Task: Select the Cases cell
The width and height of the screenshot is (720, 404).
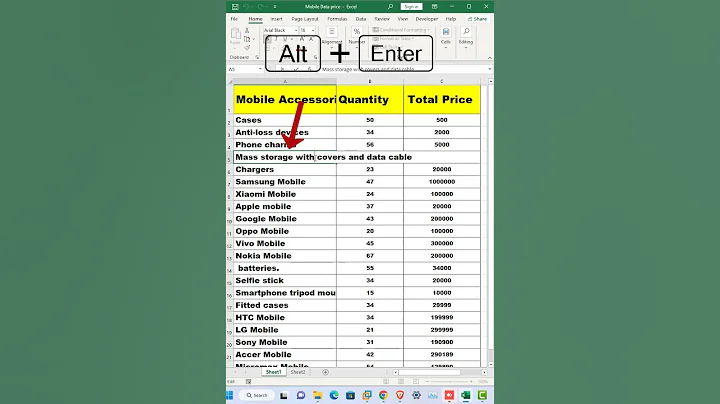Action: [285, 120]
